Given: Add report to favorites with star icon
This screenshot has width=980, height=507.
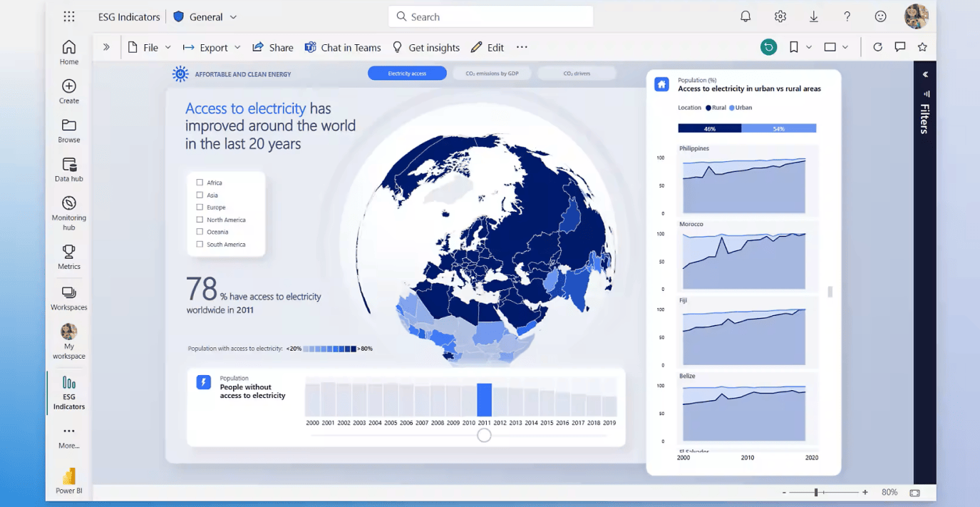Looking at the screenshot, I should (922, 47).
